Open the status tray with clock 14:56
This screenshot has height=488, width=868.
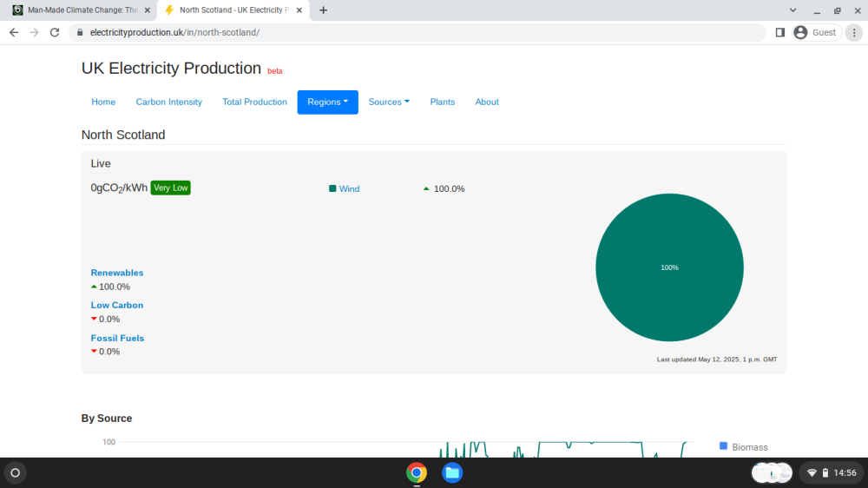832,473
